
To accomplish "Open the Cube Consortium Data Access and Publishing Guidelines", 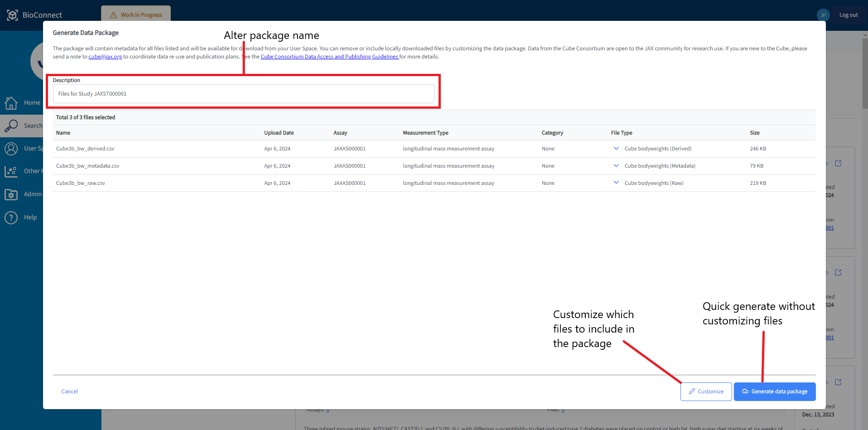I will point(330,56).
